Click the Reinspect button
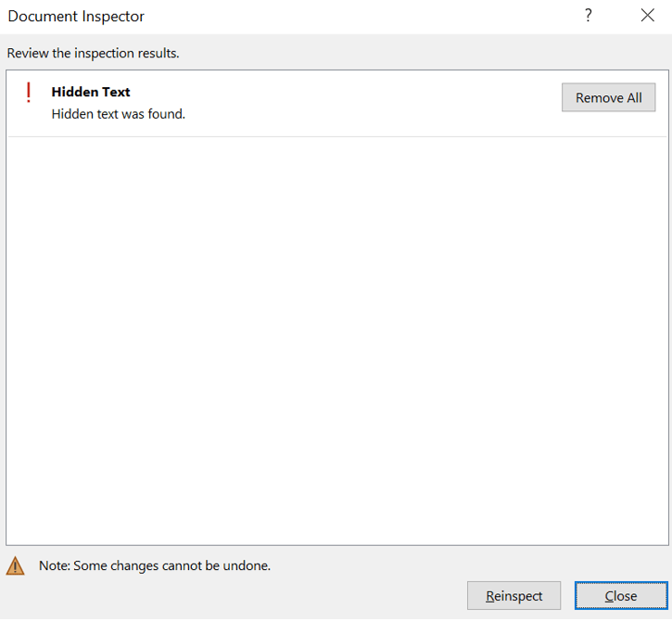Viewport: 672px width, 621px height. 514,596
